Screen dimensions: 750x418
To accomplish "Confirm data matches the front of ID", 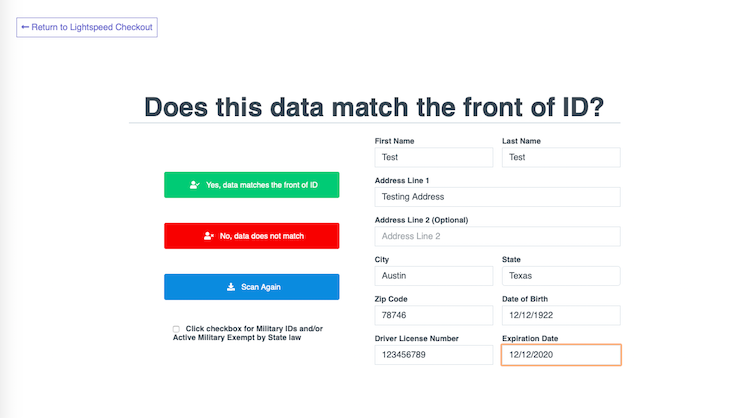I will (x=252, y=185).
